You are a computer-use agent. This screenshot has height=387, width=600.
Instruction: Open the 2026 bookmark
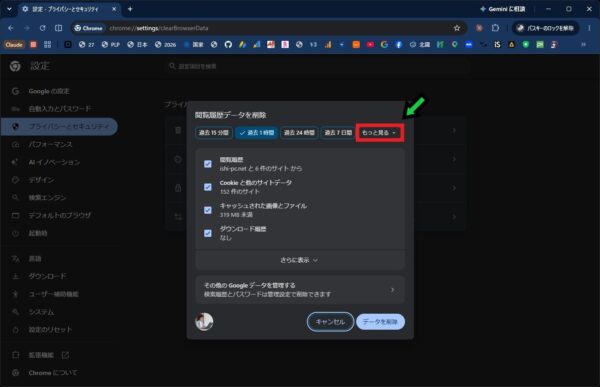pos(165,45)
